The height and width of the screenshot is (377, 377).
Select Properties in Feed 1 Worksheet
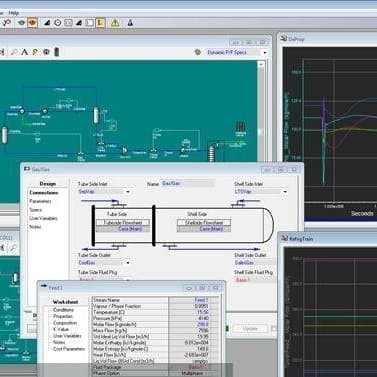click(63, 316)
